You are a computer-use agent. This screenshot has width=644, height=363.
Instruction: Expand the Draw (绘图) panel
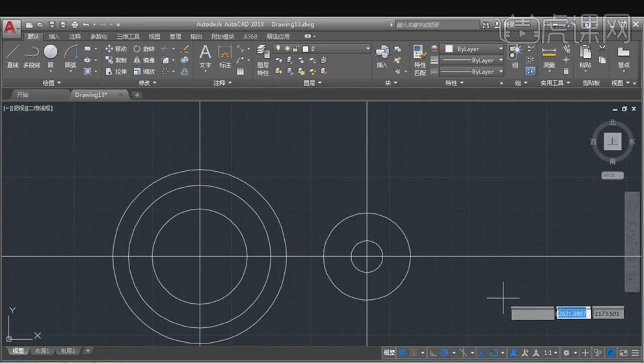52,83
